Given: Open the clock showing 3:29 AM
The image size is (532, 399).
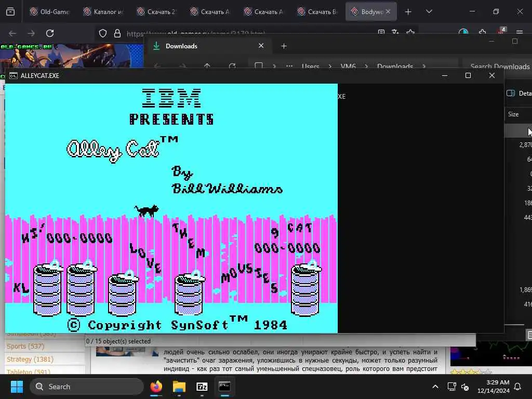Looking at the screenshot, I should pyautogui.click(x=494, y=387).
